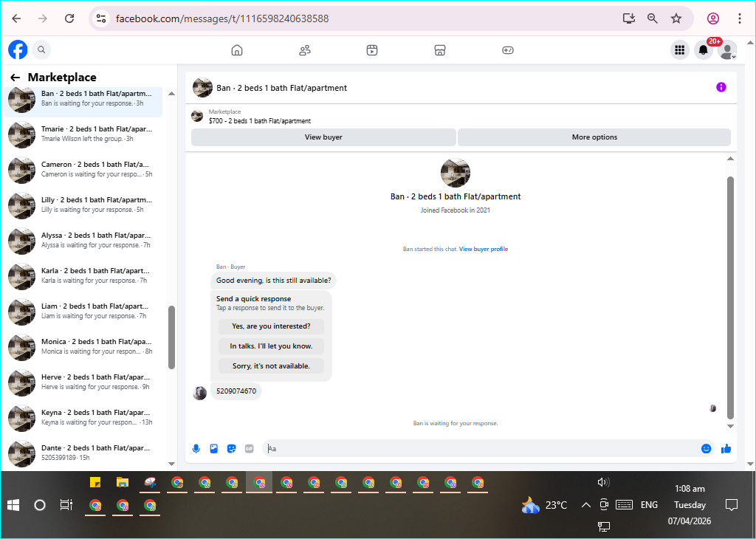Open the Tmarie conversation in the list

pos(83,134)
